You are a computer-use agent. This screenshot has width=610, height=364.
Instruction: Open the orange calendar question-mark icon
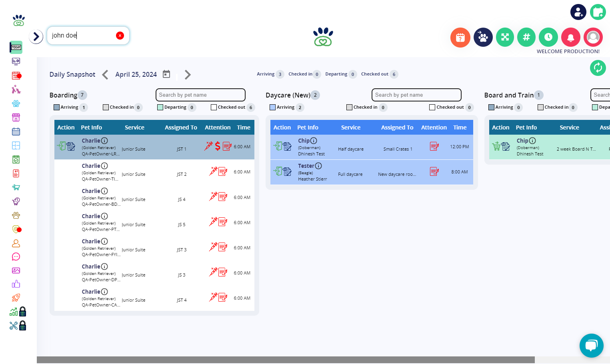pos(460,38)
